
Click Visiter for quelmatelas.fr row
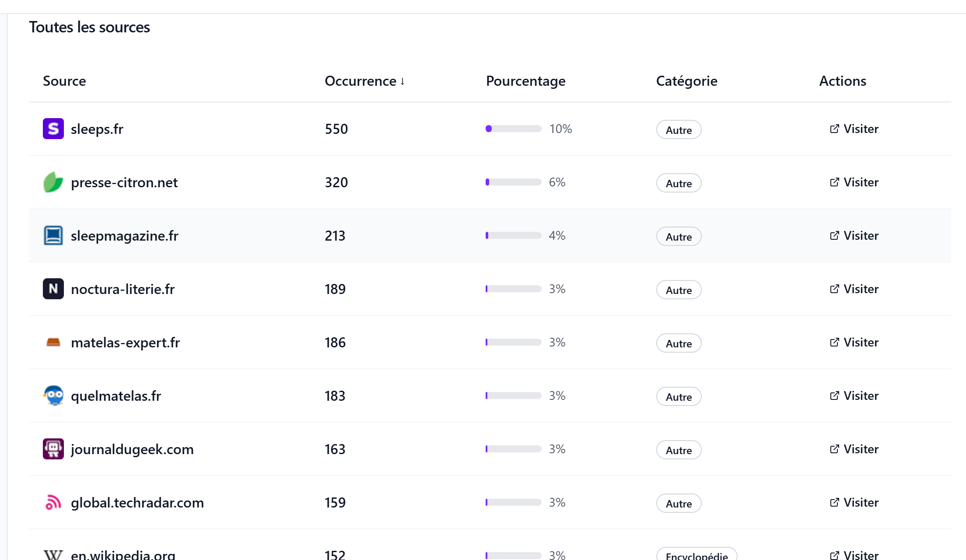click(854, 395)
